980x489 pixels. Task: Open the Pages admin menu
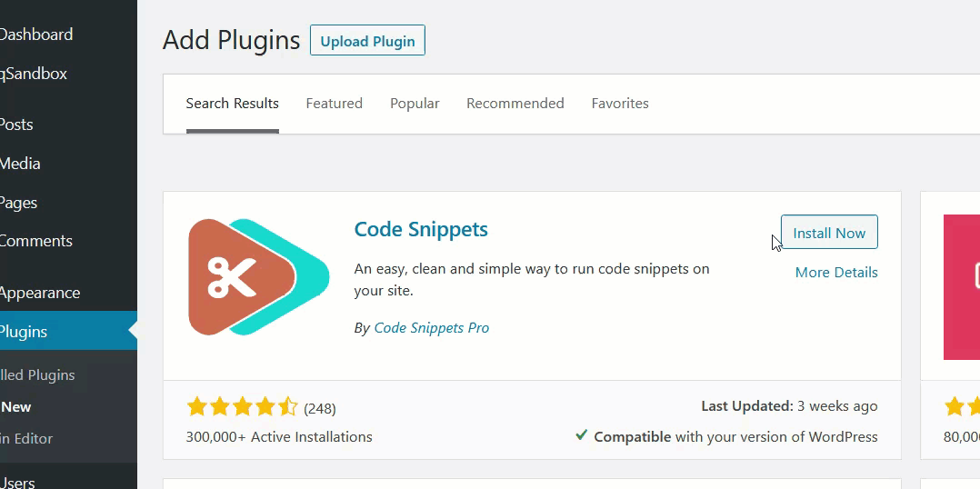pyautogui.click(x=19, y=203)
